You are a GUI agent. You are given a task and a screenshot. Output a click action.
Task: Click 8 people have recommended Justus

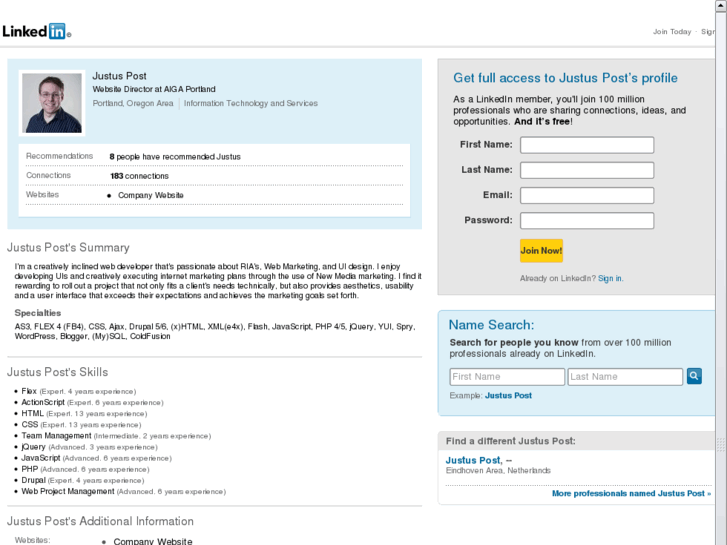click(175, 157)
